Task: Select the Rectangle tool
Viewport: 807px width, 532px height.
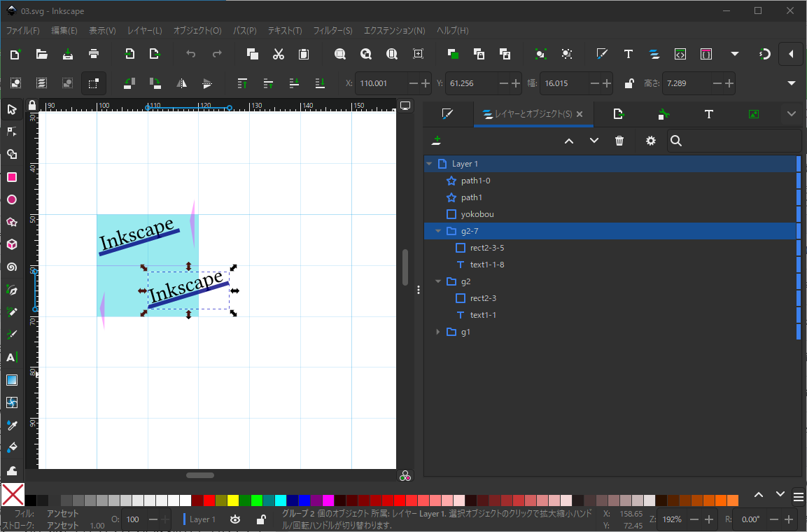Action: pos(12,178)
